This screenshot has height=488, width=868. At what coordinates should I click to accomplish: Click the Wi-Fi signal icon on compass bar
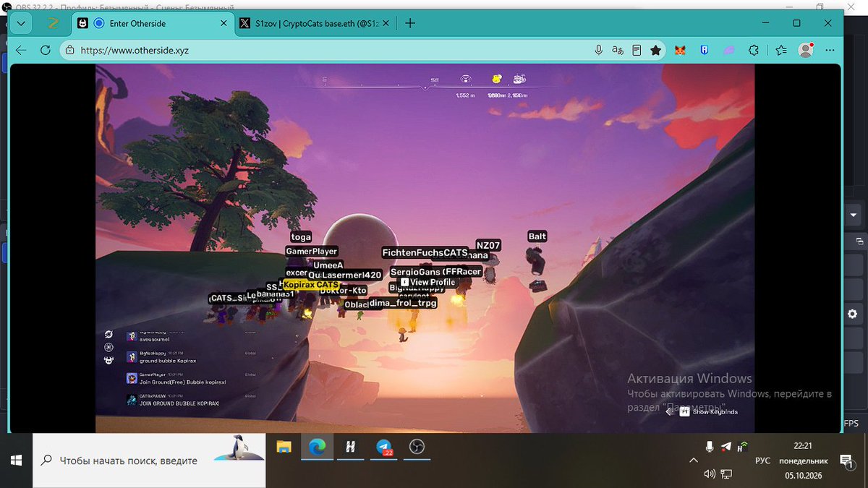click(x=466, y=79)
